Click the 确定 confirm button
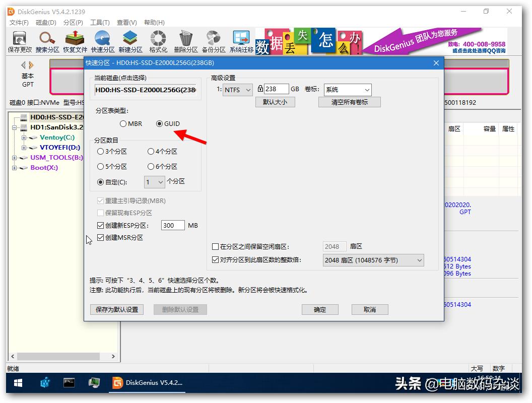 pyautogui.click(x=320, y=309)
